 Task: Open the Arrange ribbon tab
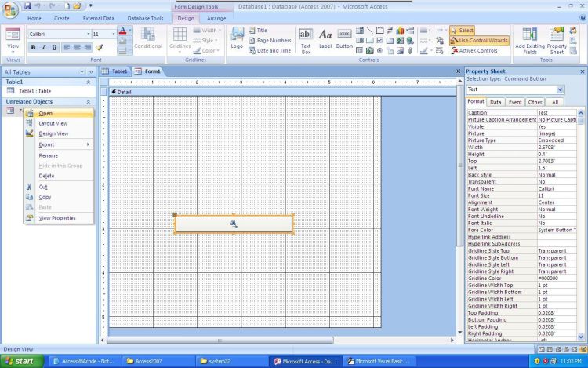coord(216,18)
